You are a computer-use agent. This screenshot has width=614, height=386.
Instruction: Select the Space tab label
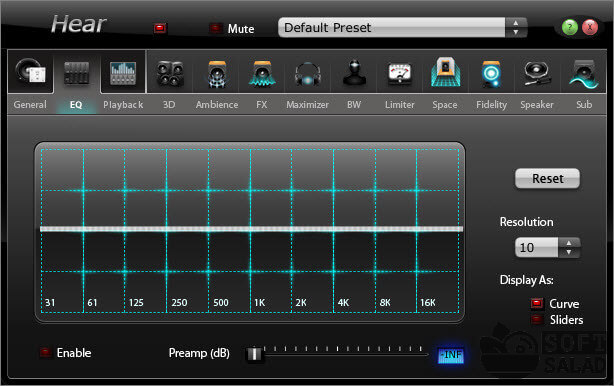445,105
